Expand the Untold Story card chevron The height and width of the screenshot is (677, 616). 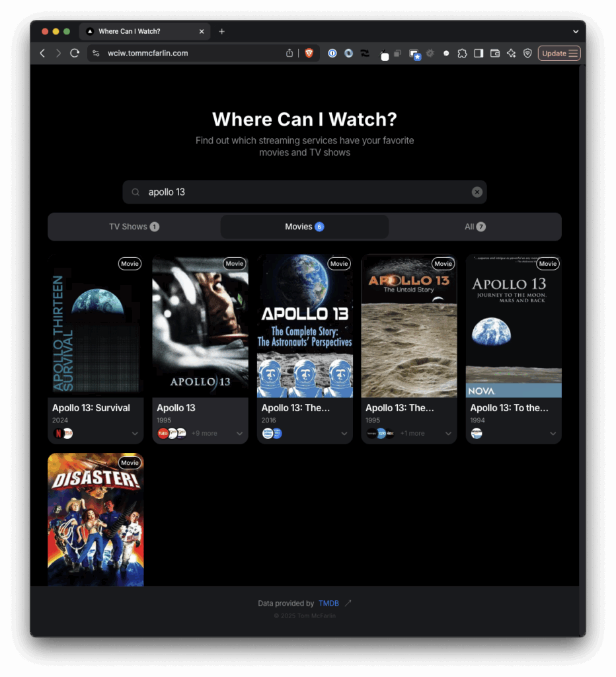tap(449, 434)
